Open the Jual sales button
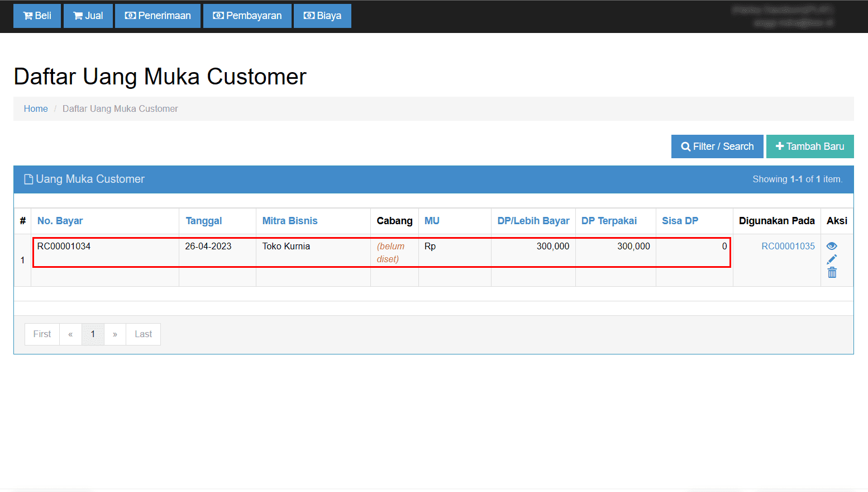The height and width of the screenshot is (492, 868). pos(88,16)
